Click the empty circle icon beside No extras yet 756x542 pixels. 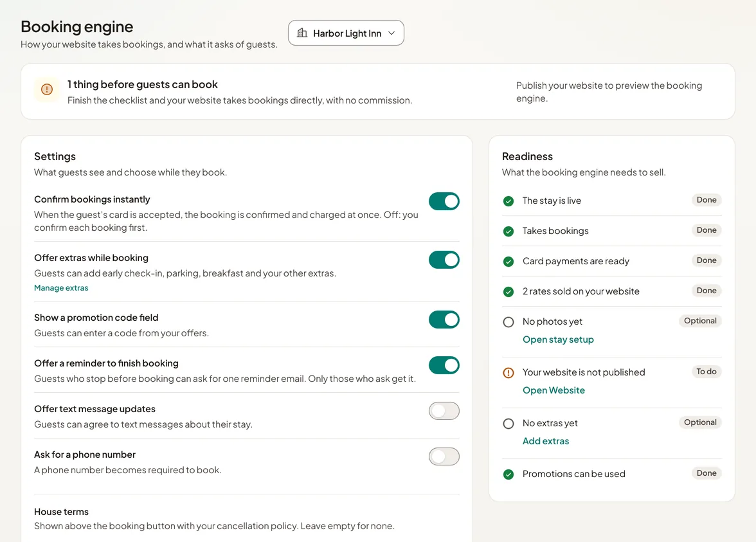(x=508, y=423)
